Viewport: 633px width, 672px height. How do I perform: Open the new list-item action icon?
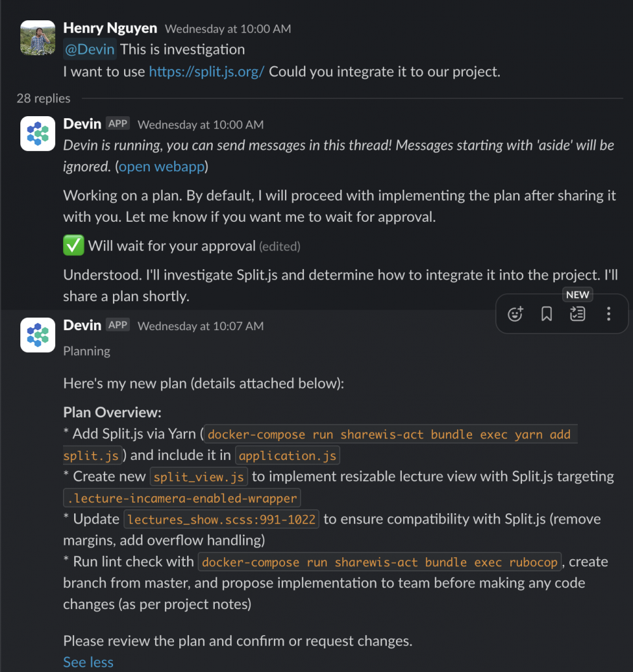(577, 314)
